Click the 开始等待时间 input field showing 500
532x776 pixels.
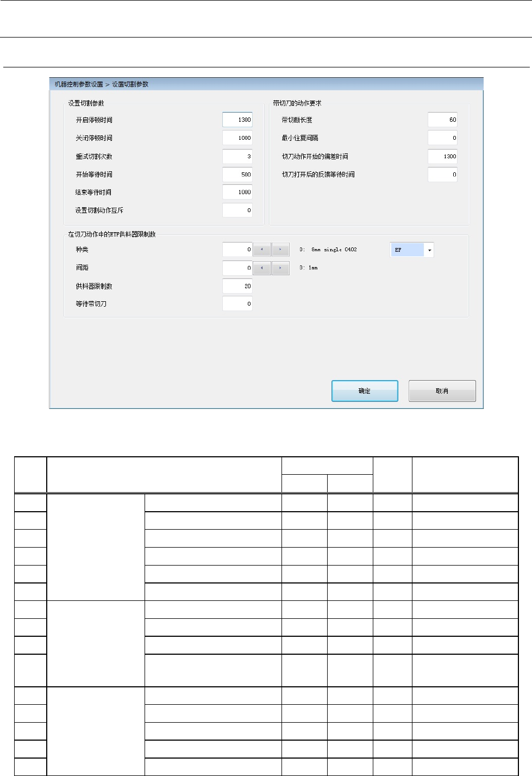click(237, 175)
